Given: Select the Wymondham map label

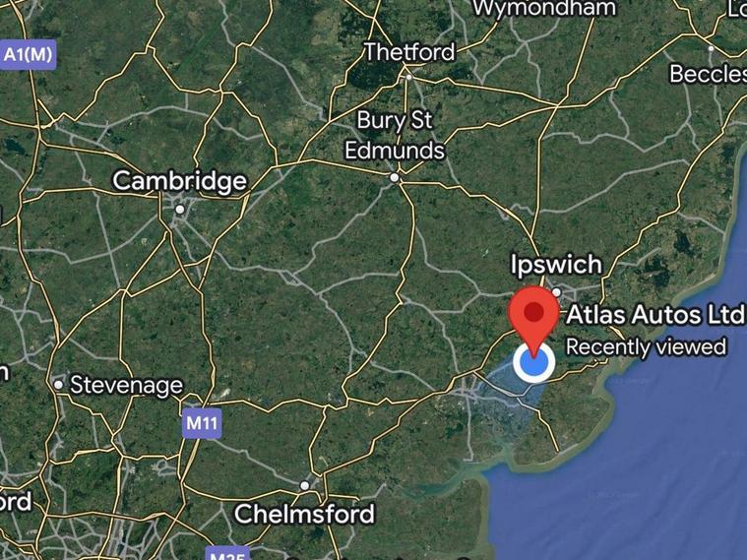Looking at the screenshot, I should (x=543, y=8).
